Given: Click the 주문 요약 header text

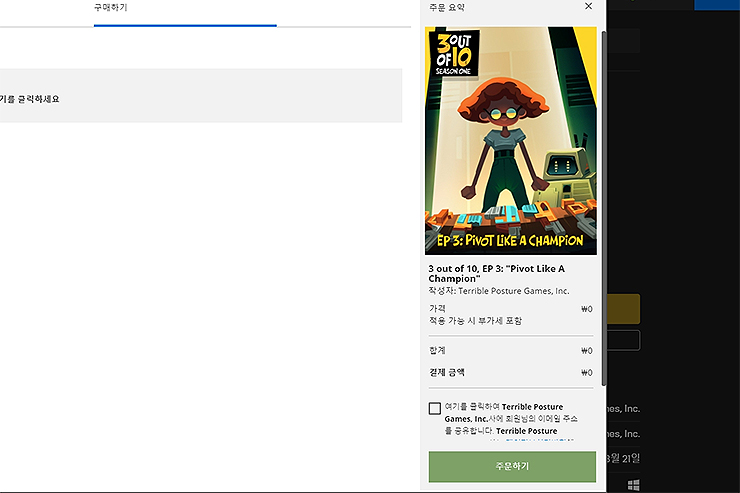Looking at the screenshot, I should [x=446, y=8].
